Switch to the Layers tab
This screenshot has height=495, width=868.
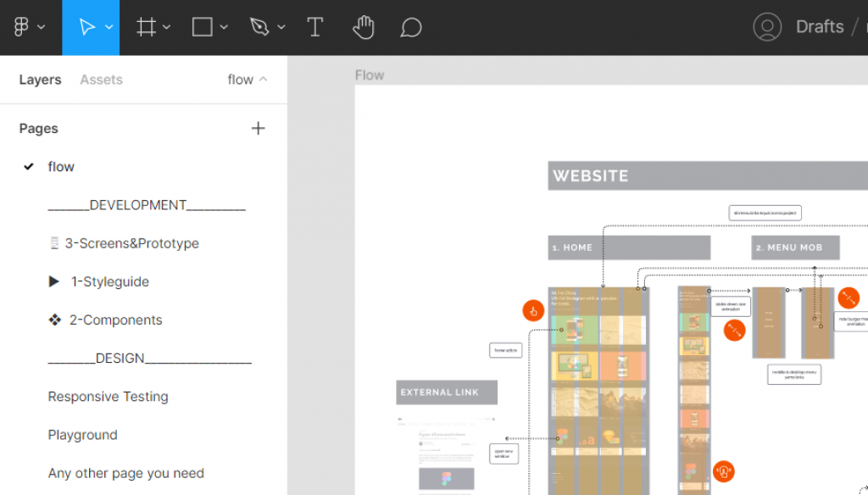click(x=40, y=80)
